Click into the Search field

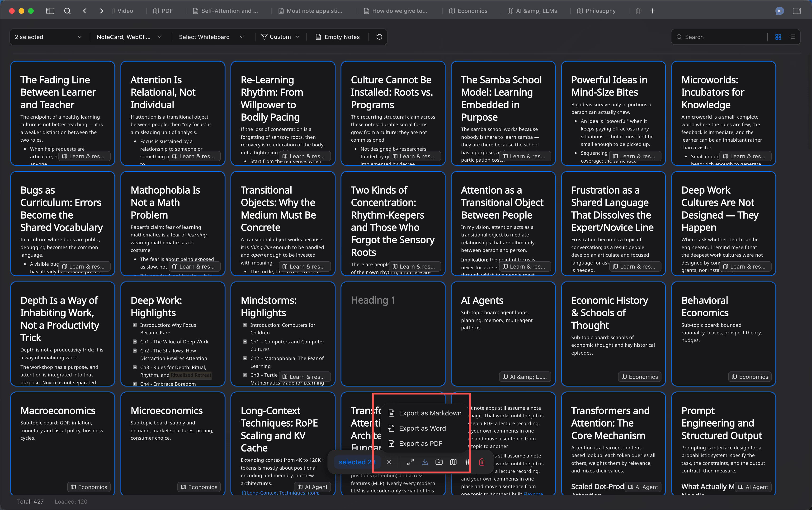pyautogui.click(x=721, y=37)
